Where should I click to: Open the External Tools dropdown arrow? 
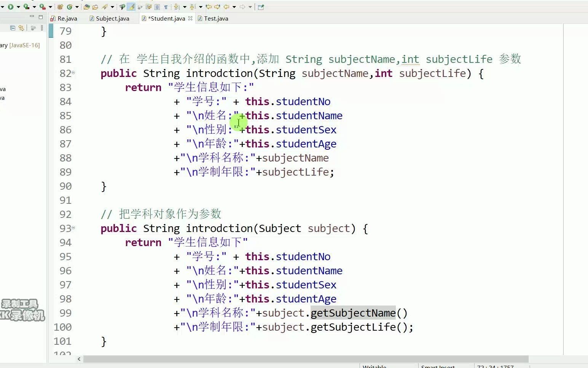point(50,7)
